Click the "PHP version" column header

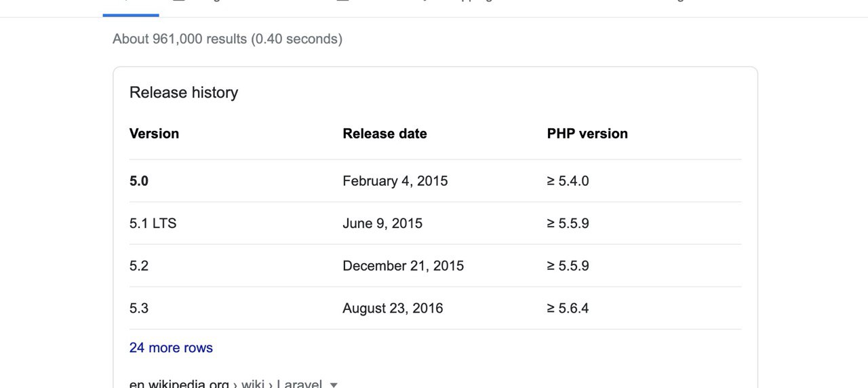(x=587, y=134)
